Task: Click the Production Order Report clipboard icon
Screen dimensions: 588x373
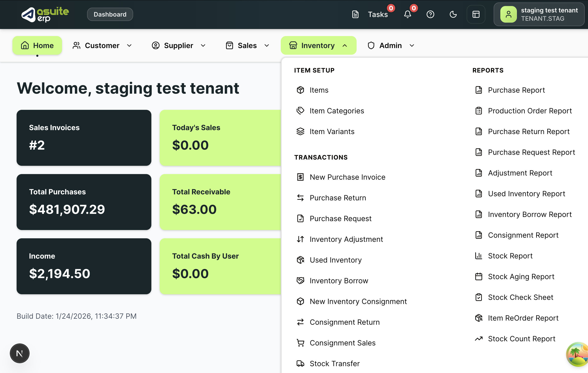Action: [479, 111]
